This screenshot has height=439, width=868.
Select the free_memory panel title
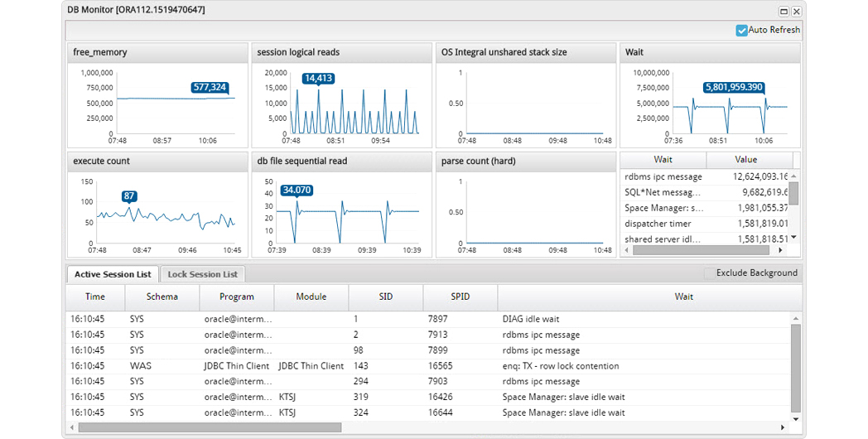[x=100, y=52]
